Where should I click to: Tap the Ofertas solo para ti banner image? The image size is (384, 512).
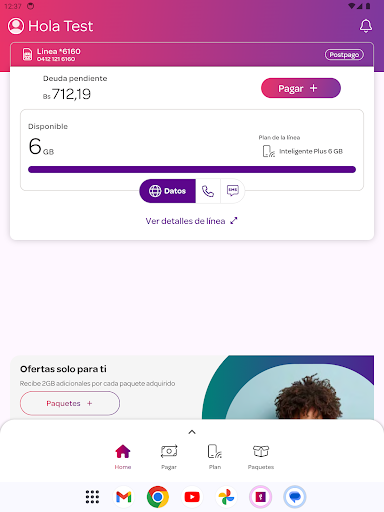288,387
